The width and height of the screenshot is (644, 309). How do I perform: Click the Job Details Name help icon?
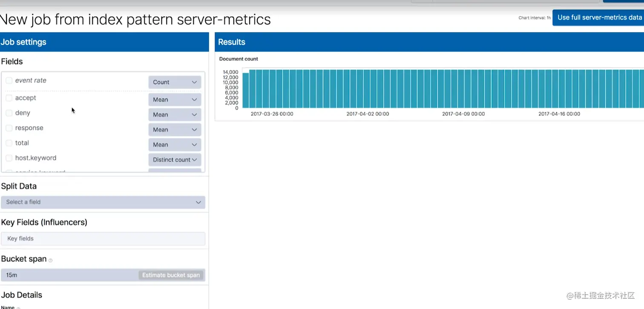tap(18, 308)
